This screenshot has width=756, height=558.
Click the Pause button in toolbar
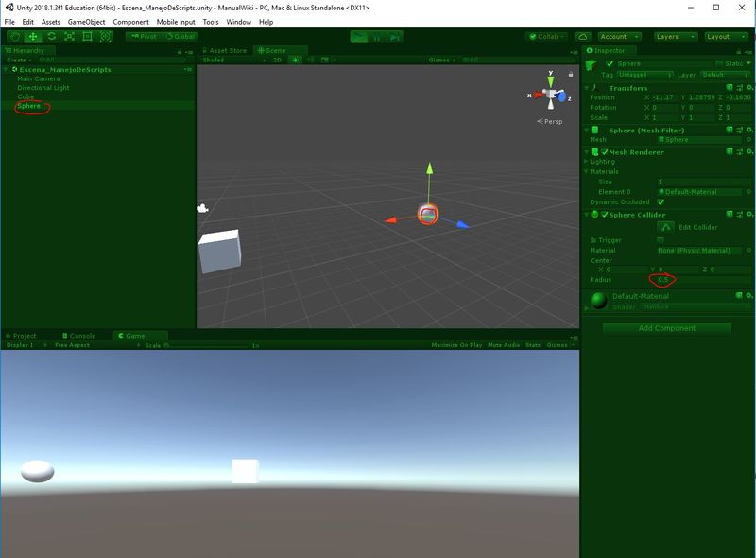(376, 37)
